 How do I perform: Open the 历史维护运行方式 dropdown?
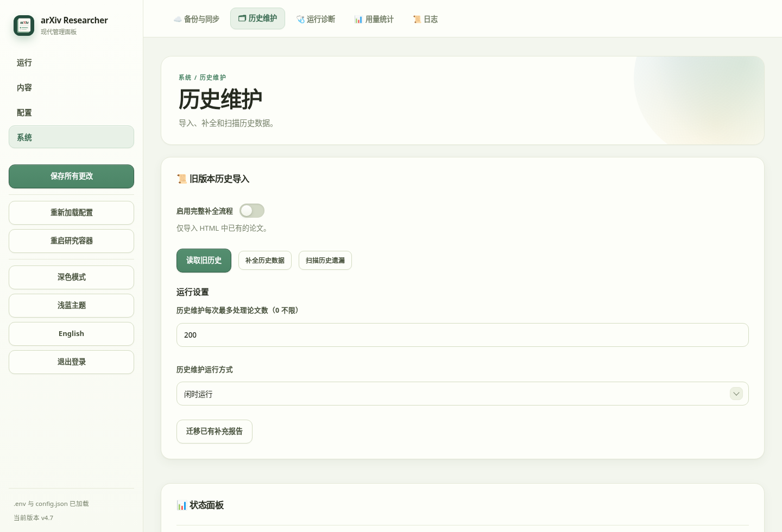(463, 394)
